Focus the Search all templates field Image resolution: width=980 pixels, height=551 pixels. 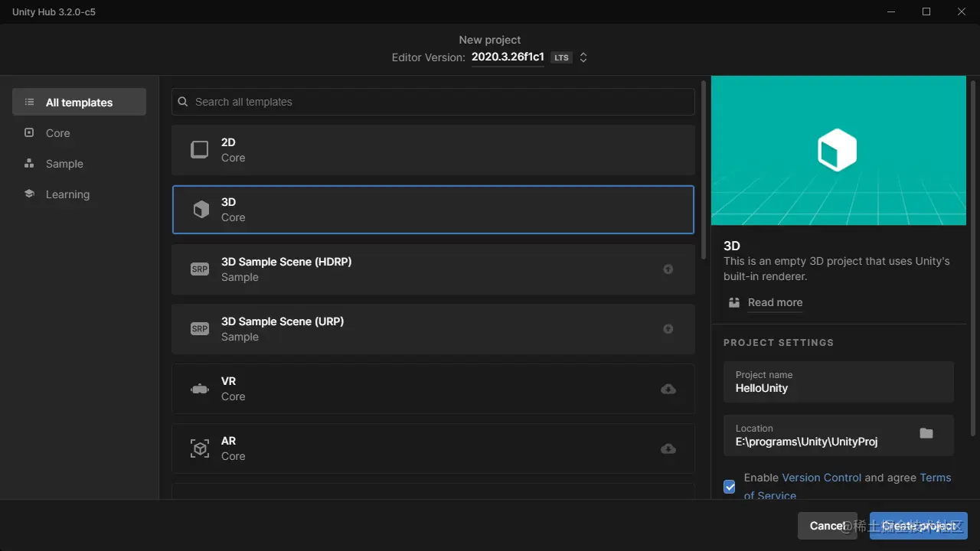[433, 102]
